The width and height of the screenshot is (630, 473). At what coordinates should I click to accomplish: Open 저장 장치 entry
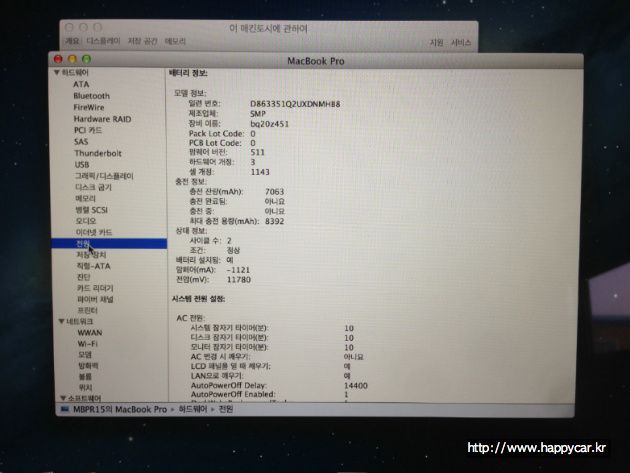[x=92, y=255]
